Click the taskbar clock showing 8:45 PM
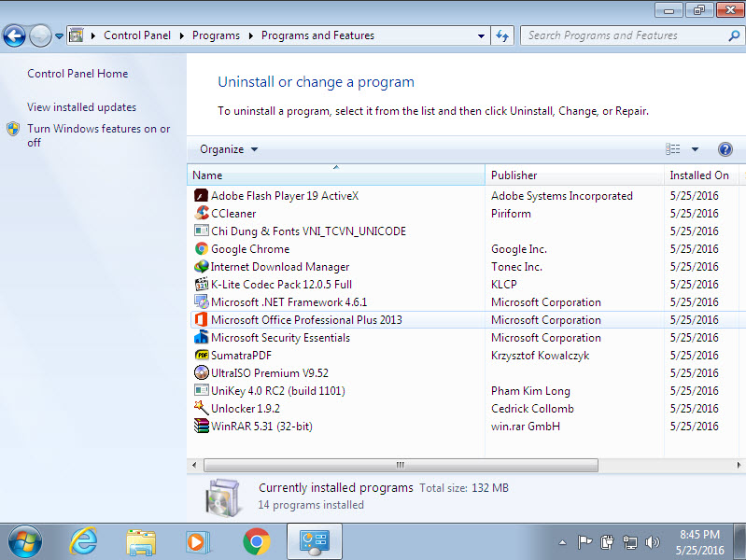 click(700, 542)
